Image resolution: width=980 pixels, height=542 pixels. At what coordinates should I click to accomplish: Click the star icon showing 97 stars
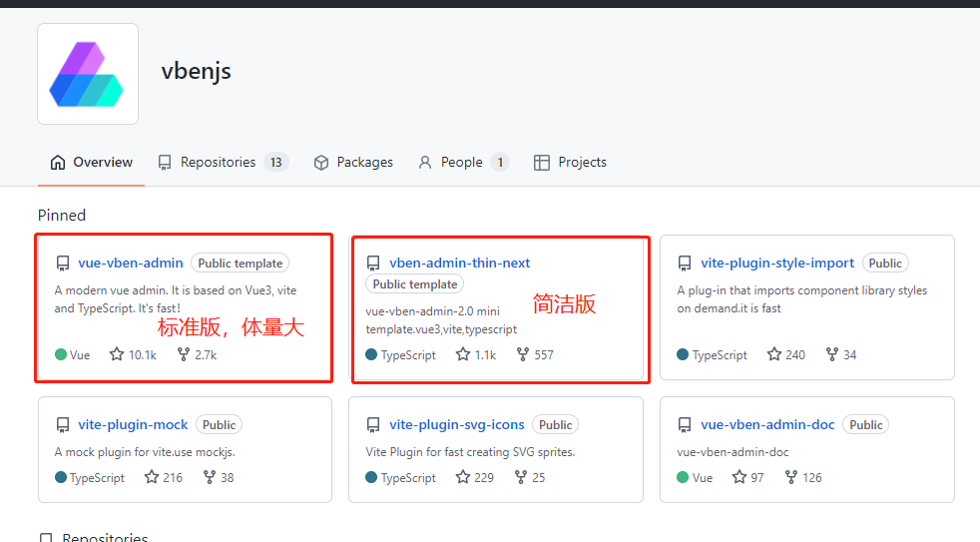point(738,477)
